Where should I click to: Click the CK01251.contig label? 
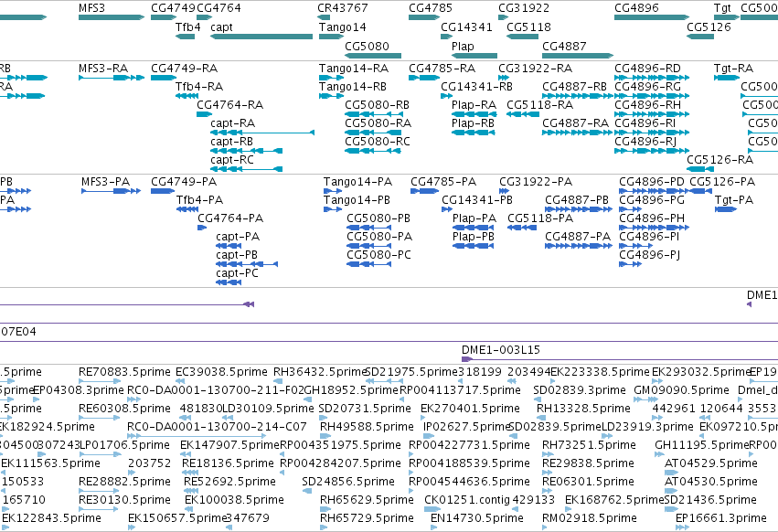(x=467, y=500)
